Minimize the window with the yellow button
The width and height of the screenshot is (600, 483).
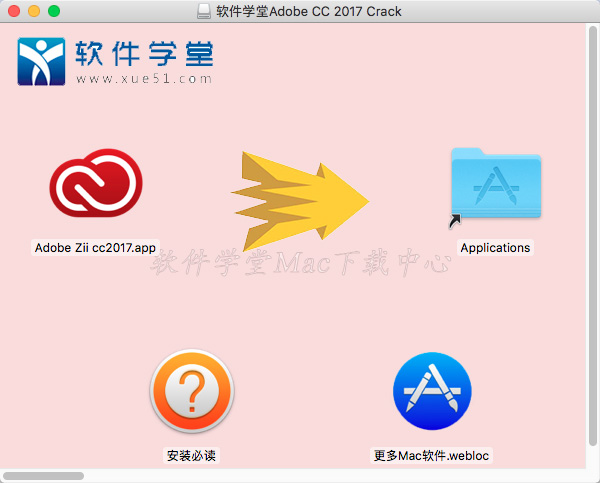point(34,11)
